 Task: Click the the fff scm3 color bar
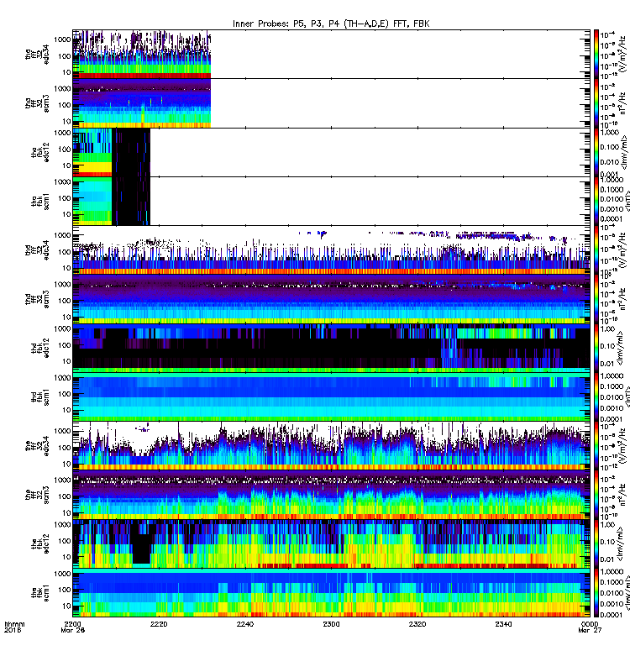[596, 495]
